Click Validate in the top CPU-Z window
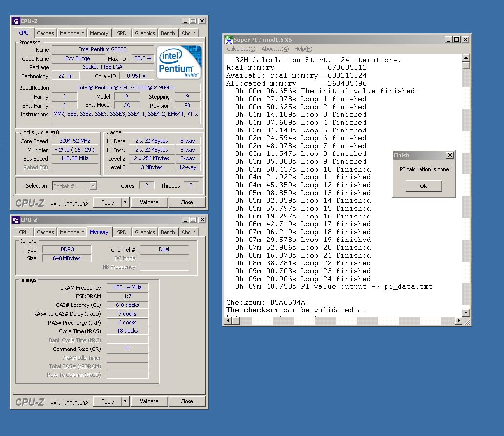The height and width of the screenshot is (436, 504). pyautogui.click(x=149, y=202)
